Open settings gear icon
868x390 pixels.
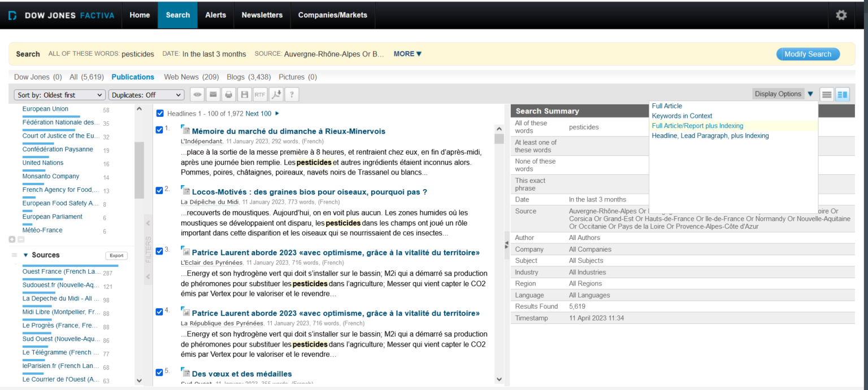point(841,15)
